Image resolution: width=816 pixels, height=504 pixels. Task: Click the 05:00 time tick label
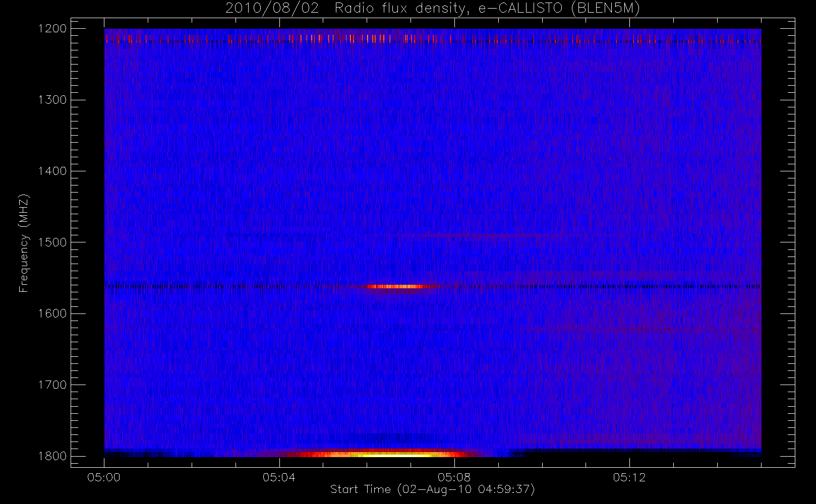[x=104, y=477]
